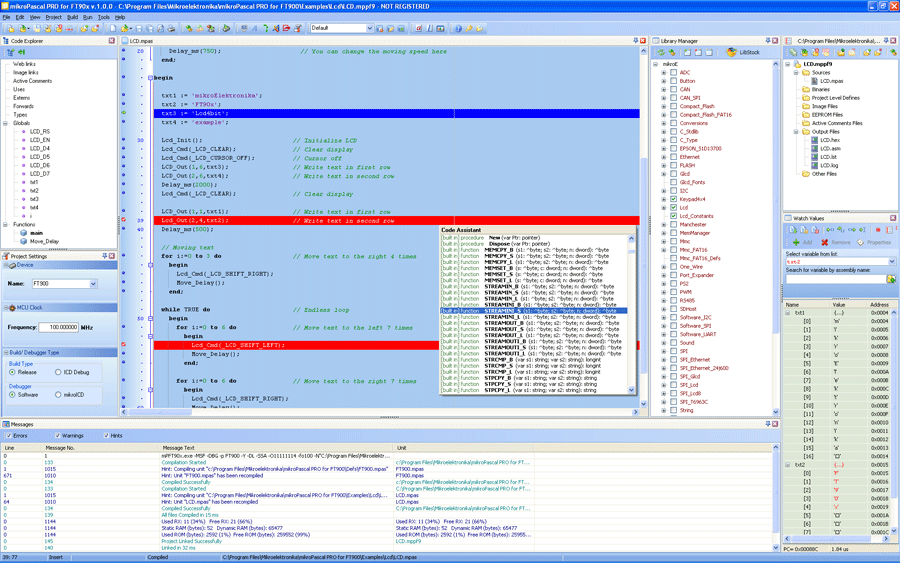
Task: Select the ICD Debug build type radio
Action: click(x=58, y=372)
